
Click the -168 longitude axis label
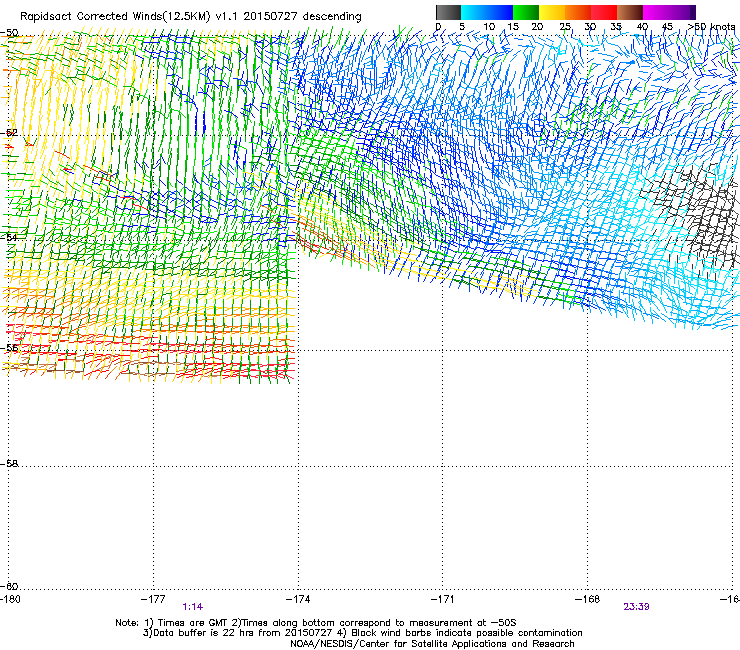(588, 599)
